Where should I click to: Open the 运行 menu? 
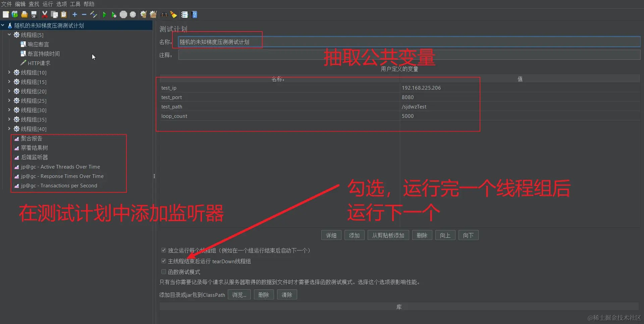pos(48,4)
